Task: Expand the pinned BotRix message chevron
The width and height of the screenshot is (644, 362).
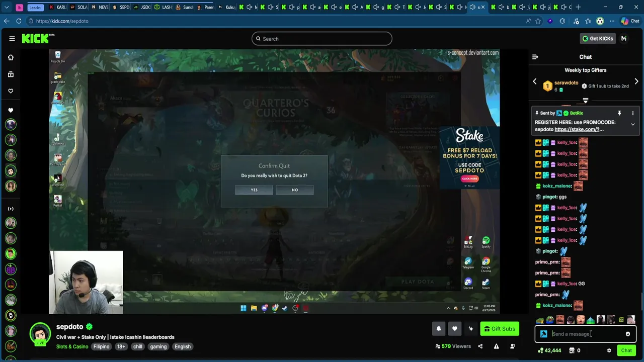Action: (633, 125)
